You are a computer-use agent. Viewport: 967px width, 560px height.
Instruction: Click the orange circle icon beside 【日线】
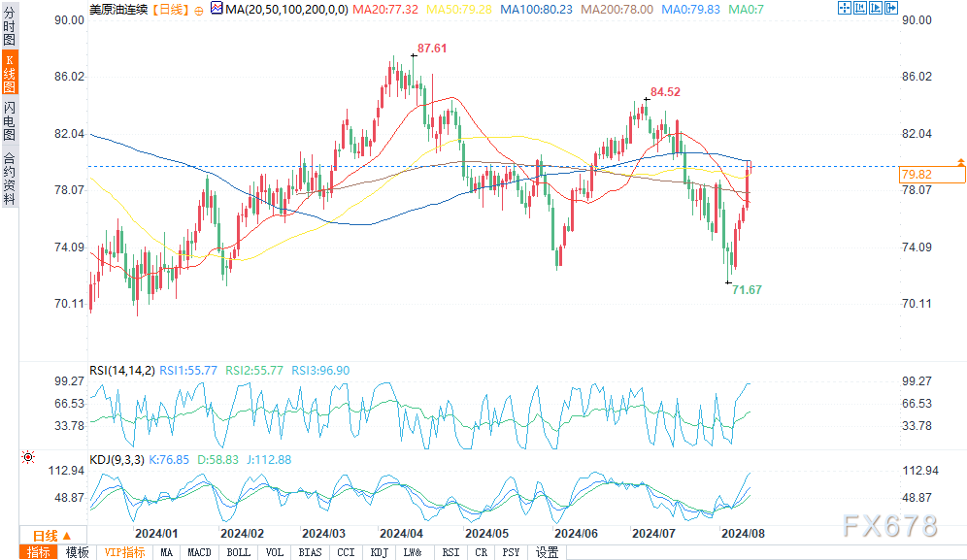199,11
